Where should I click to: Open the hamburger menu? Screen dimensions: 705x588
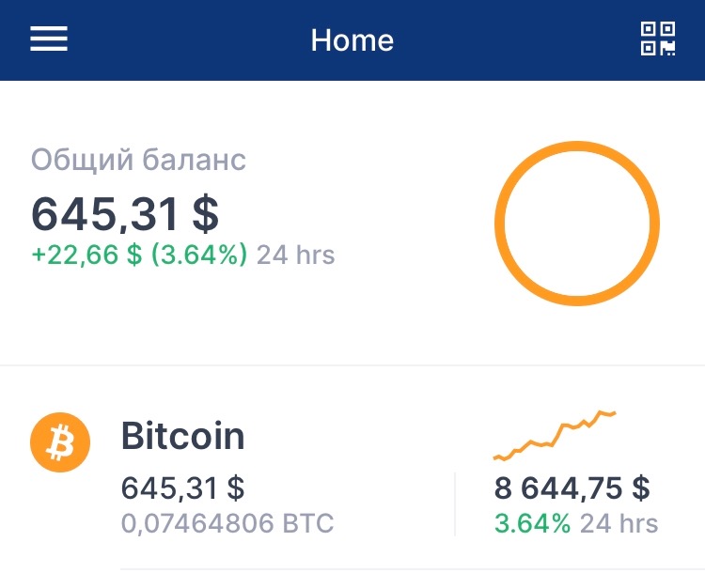click(49, 39)
